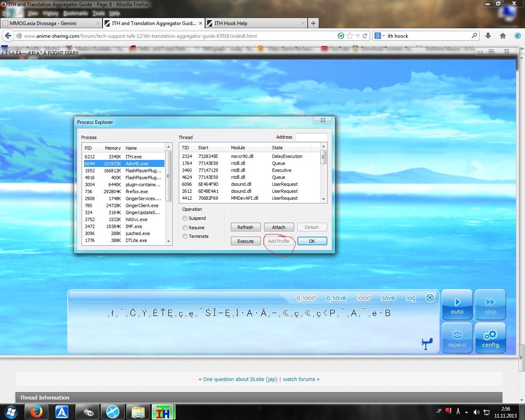Open watch forums link

[299, 379]
